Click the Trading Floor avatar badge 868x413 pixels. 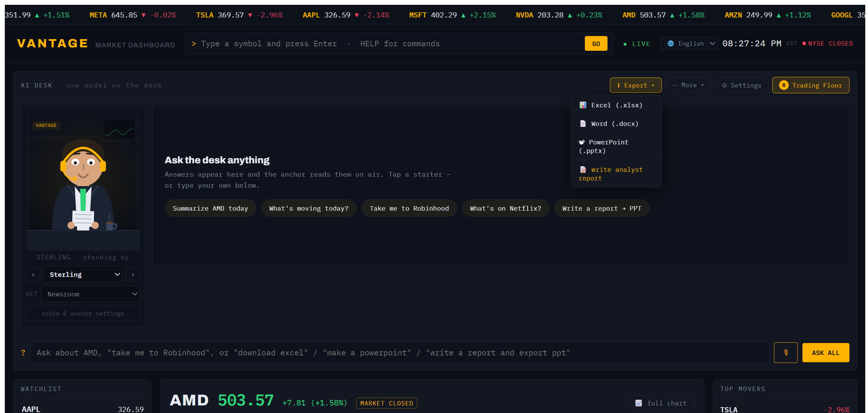click(x=784, y=85)
